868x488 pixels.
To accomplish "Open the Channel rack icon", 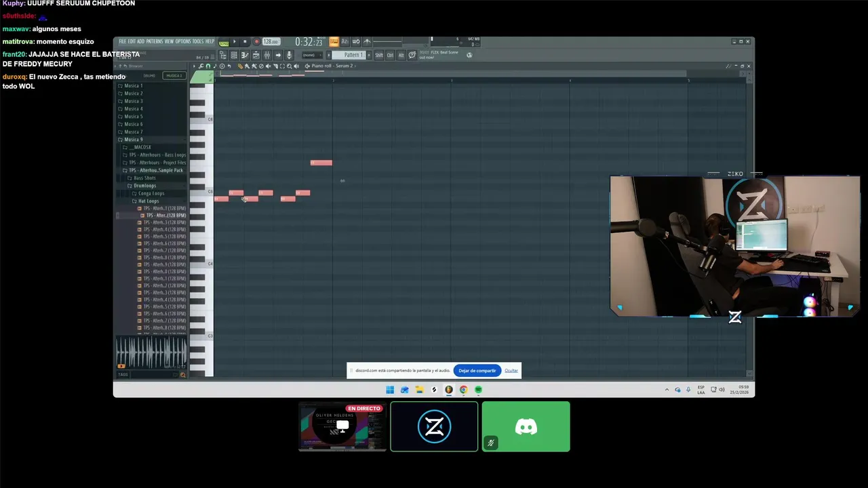I will point(234,55).
